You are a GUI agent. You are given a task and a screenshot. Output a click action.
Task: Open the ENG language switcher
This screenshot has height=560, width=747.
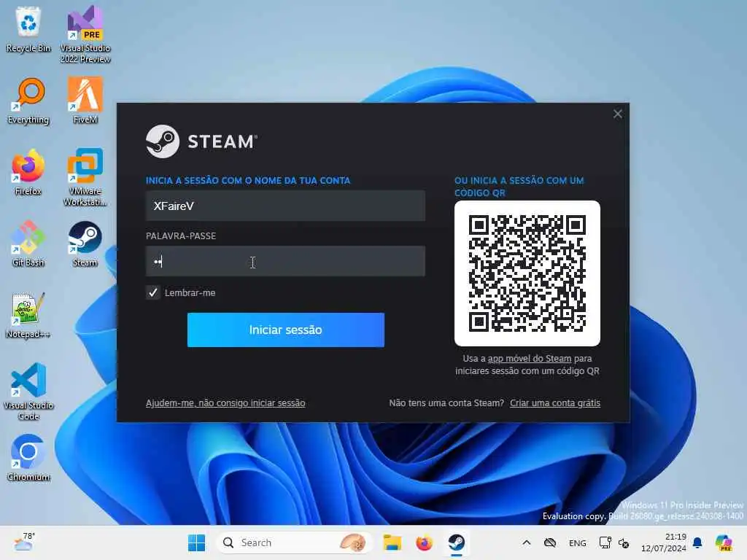pyautogui.click(x=578, y=542)
